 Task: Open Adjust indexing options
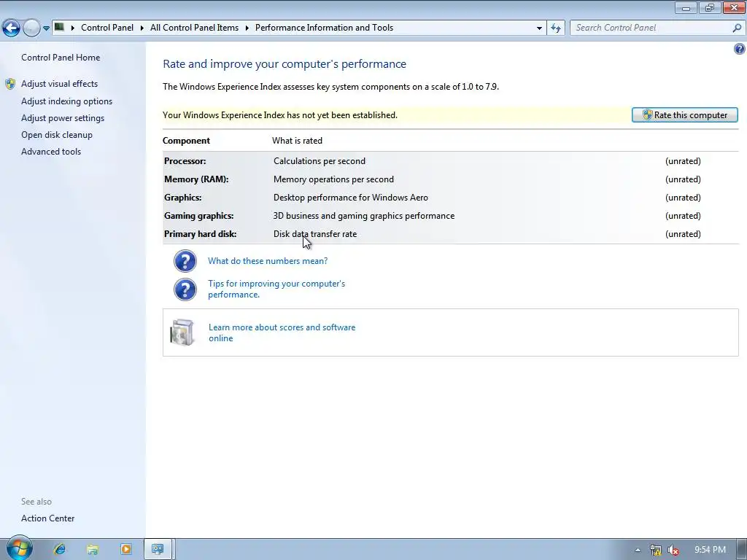point(66,101)
